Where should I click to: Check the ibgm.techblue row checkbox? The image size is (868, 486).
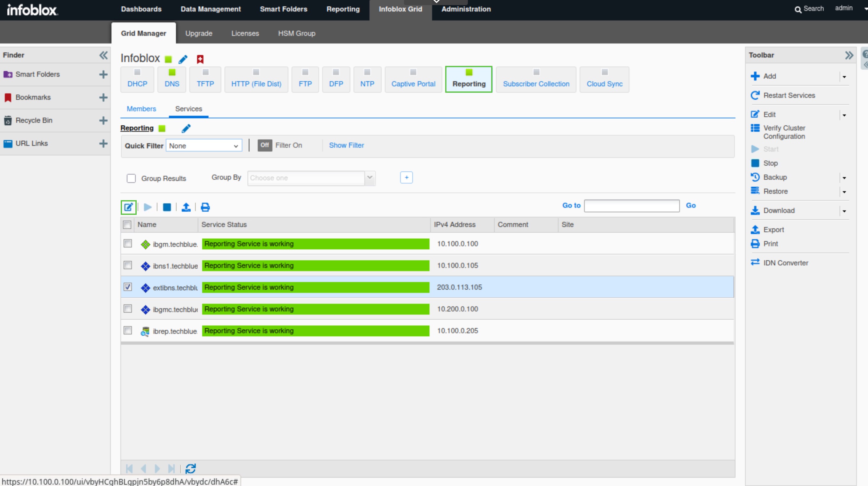point(128,244)
